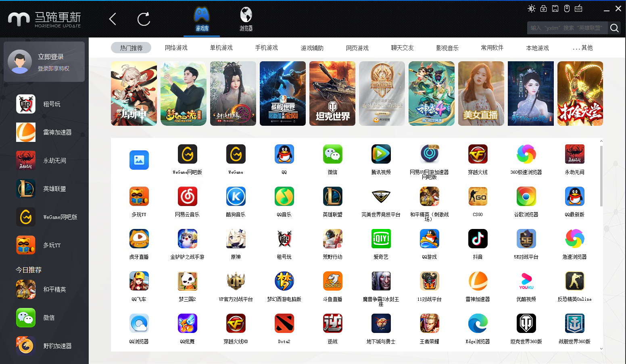Open 虎牙直播 icon
This screenshot has width=626, height=364.
(139, 239)
